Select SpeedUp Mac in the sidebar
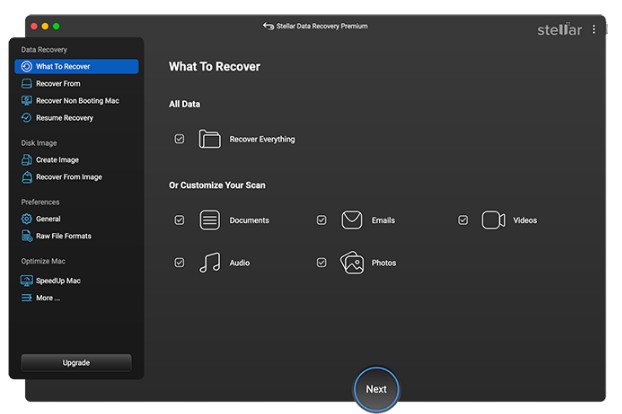 click(58, 281)
